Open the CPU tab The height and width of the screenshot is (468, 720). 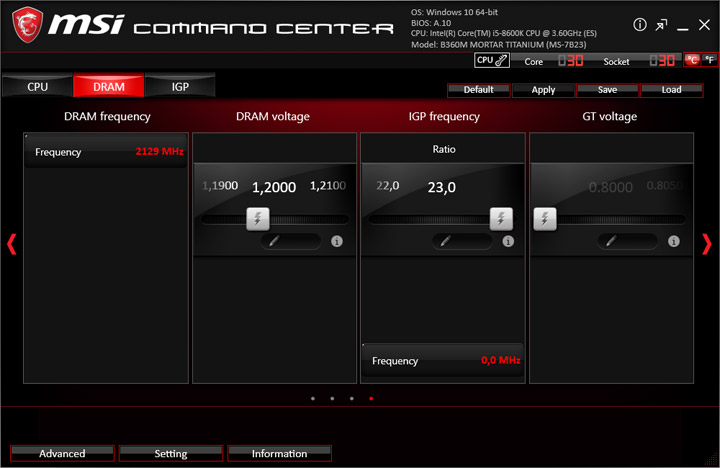[38, 86]
